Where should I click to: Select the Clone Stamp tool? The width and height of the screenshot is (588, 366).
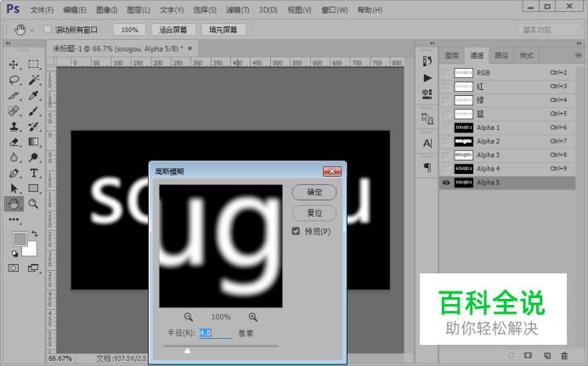[14, 127]
